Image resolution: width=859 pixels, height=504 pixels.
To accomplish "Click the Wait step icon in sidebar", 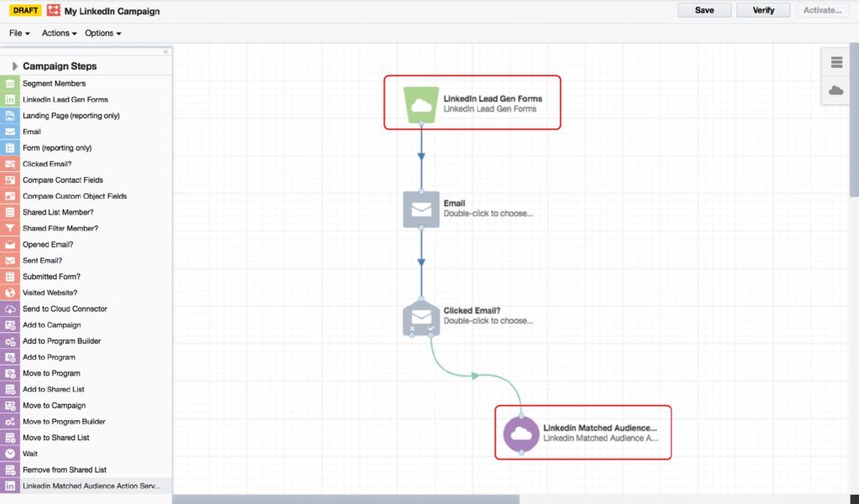I will (x=10, y=454).
